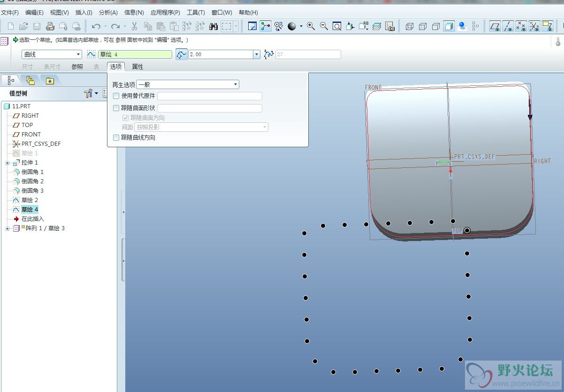Image resolution: width=564 pixels, height=392 pixels.
Task: Toggle datum axes display
Action: [x=508, y=27]
